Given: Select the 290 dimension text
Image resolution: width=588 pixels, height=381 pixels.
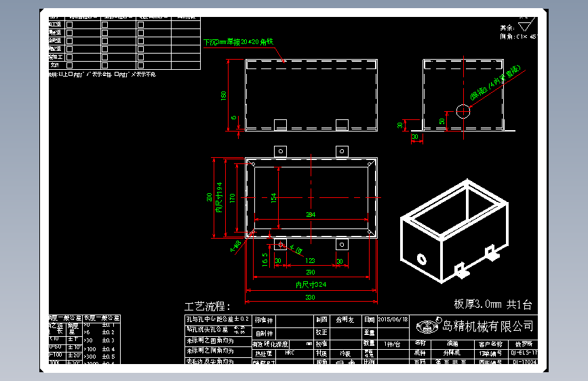Looking at the screenshot, I should coord(311,273).
